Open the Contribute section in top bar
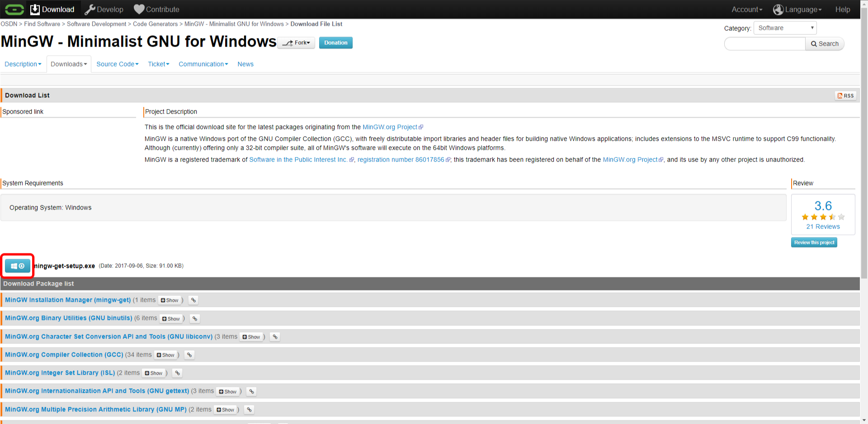This screenshot has height=424, width=868. [157, 9]
